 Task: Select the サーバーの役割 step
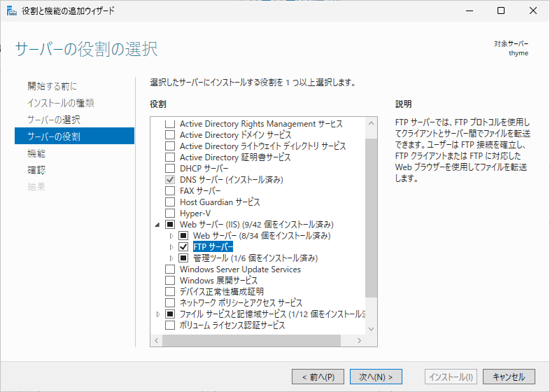point(74,136)
